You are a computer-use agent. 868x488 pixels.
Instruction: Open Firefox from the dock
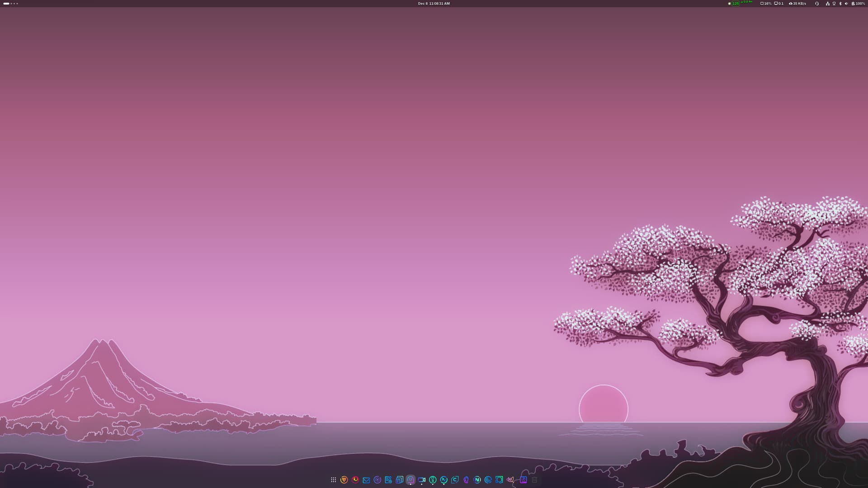point(355,480)
